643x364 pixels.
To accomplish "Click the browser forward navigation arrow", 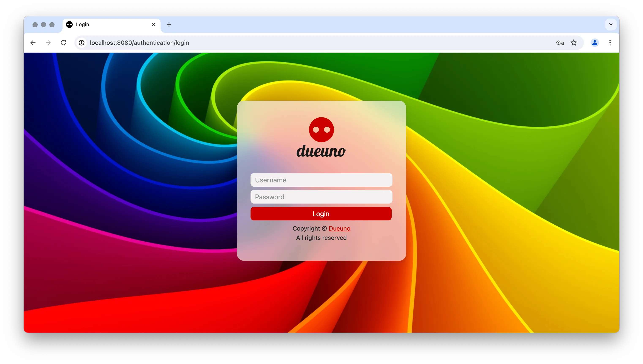I will pyautogui.click(x=48, y=42).
